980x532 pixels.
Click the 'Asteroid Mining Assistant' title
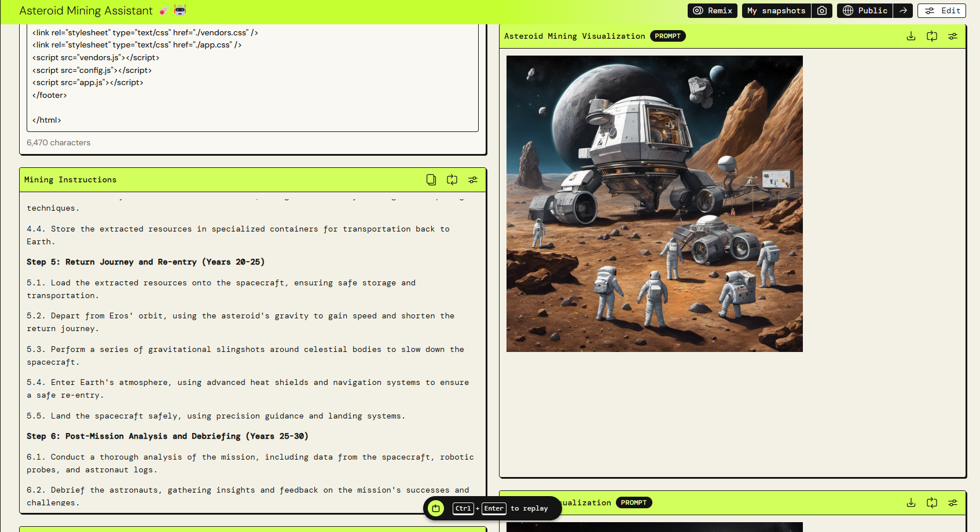(86, 10)
